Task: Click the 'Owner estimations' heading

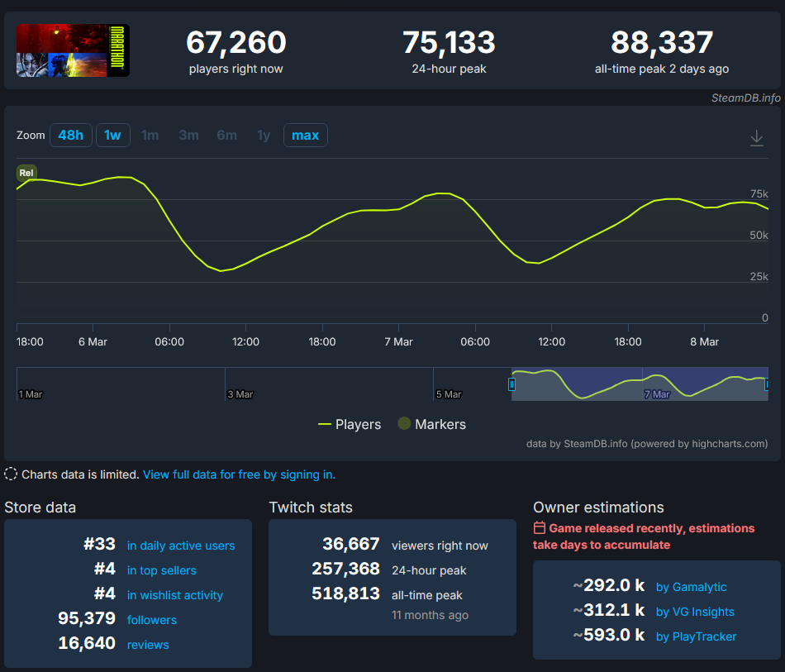Action: pos(598,508)
